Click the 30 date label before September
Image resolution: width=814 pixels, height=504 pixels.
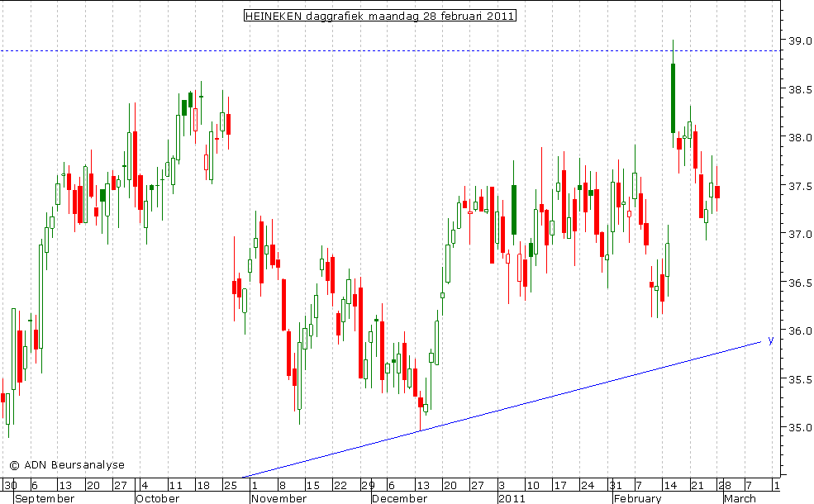(x=11, y=485)
